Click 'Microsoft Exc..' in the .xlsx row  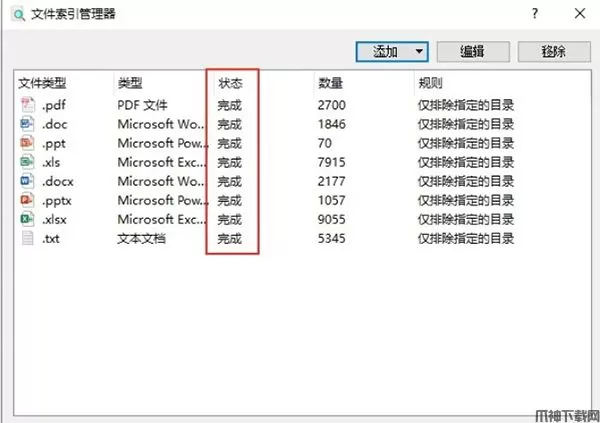click(x=162, y=219)
